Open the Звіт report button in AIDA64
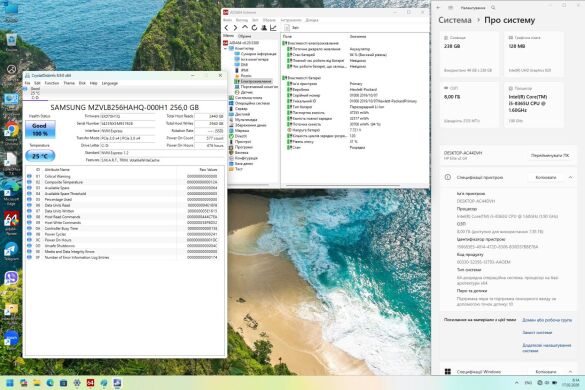Image resolution: width=585 pixels, height=390 pixels. tap(291, 28)
